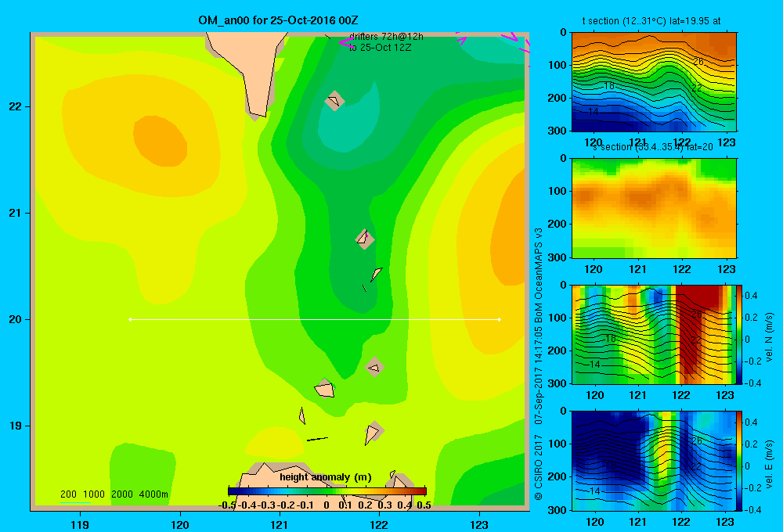783x532 pixels.
Task: Click depth tick "300" of the salinity section
Action: [557, 257]
